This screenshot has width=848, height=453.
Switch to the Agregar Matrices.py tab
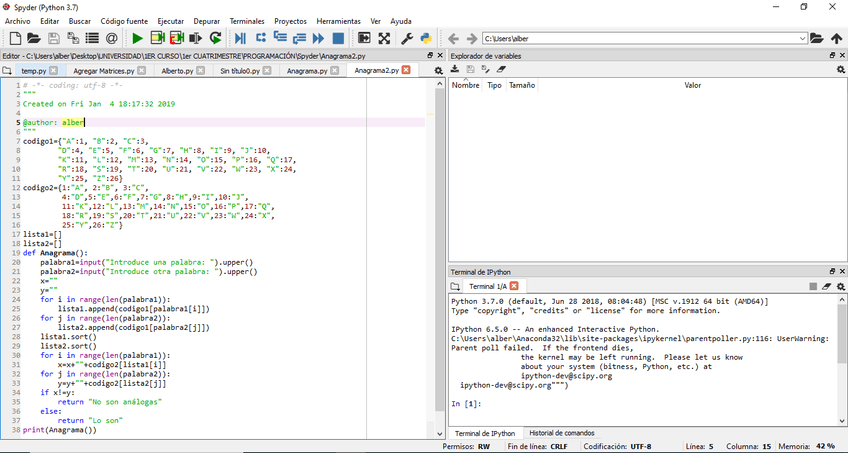click(105, 71)
